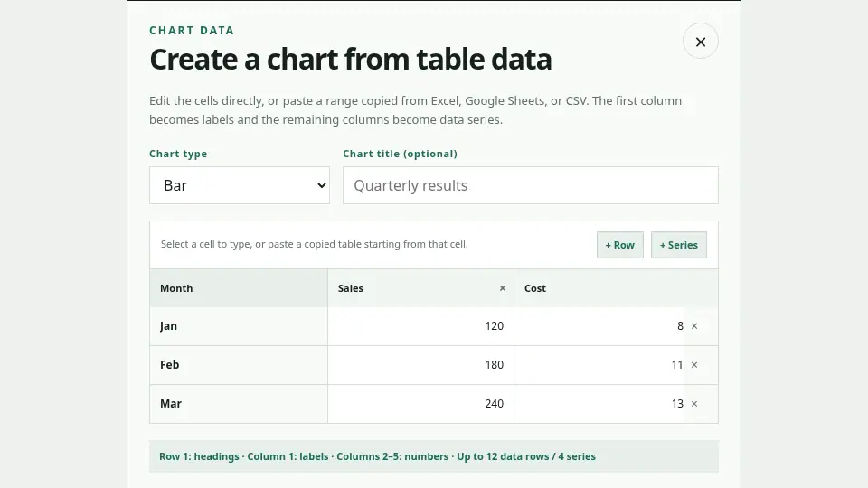Edit the Cost value 8
868x488 pixels.
click(x=600, y=326)
